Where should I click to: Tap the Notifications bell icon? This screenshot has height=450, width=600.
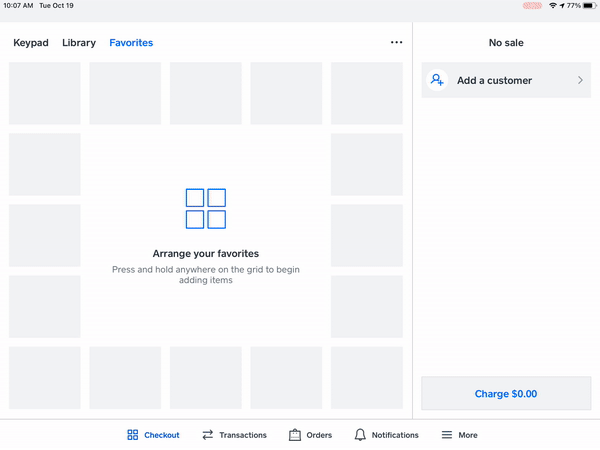[360, 435]
